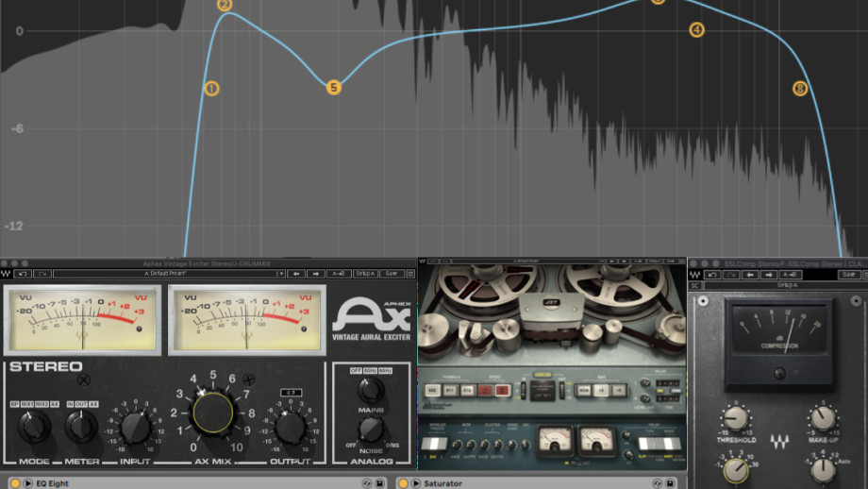Toggle the Saturator device activator
The height and width of the screenshot is (489, 868).
tap(403, 483)
